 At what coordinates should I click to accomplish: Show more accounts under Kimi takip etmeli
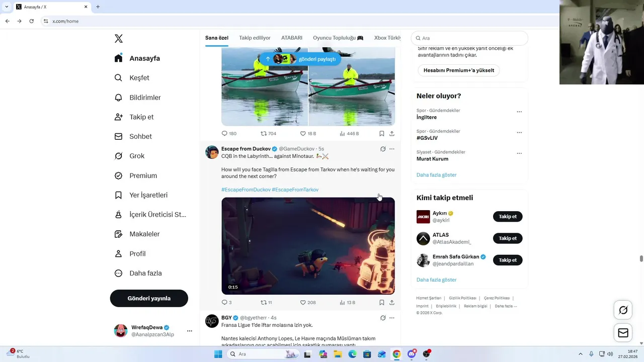pyautogui.click(x=436, y=280)
